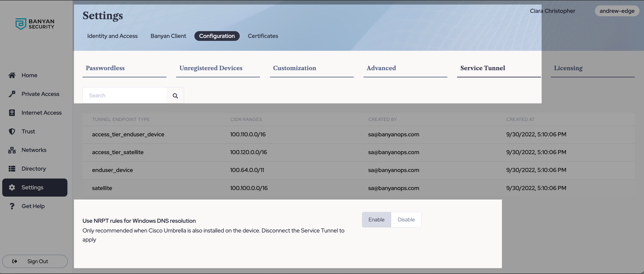
Task: Select the Licensing sub-tab
Action: (568, 68)
